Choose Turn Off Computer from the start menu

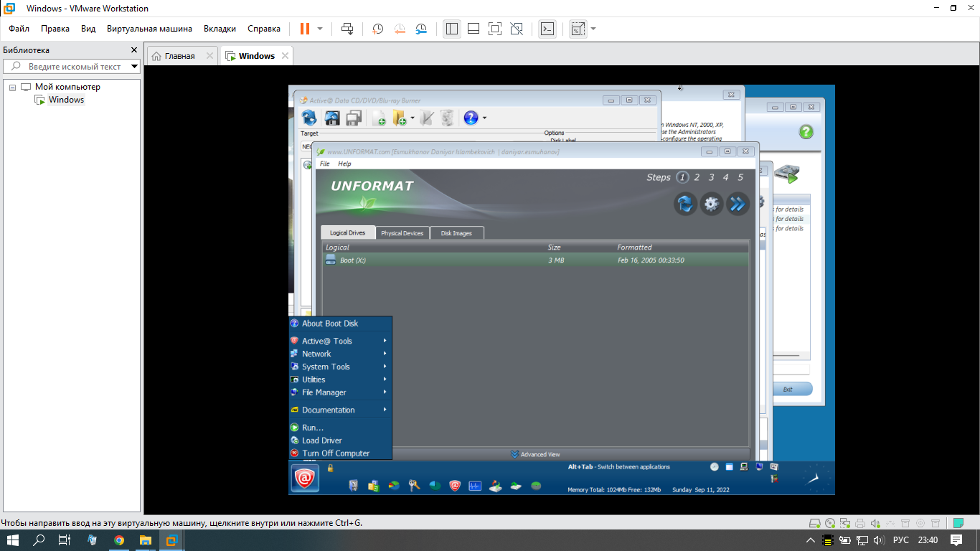pos(341,453)
